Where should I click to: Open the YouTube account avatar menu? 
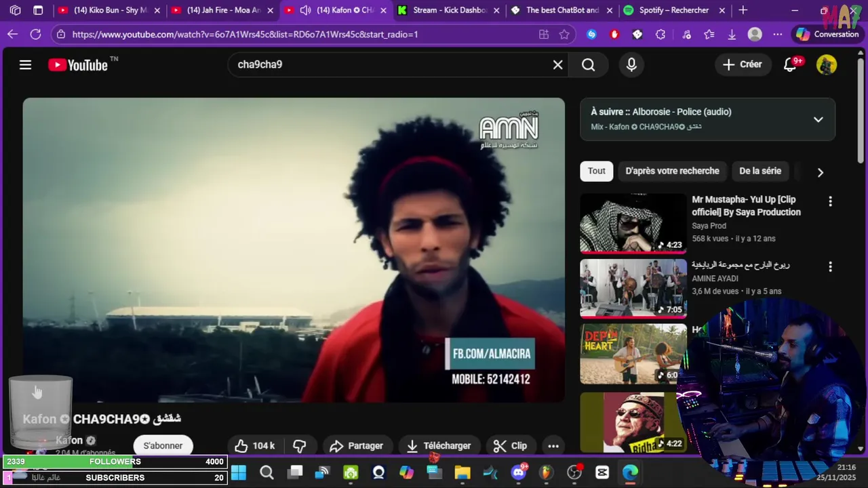click(826, 64)
